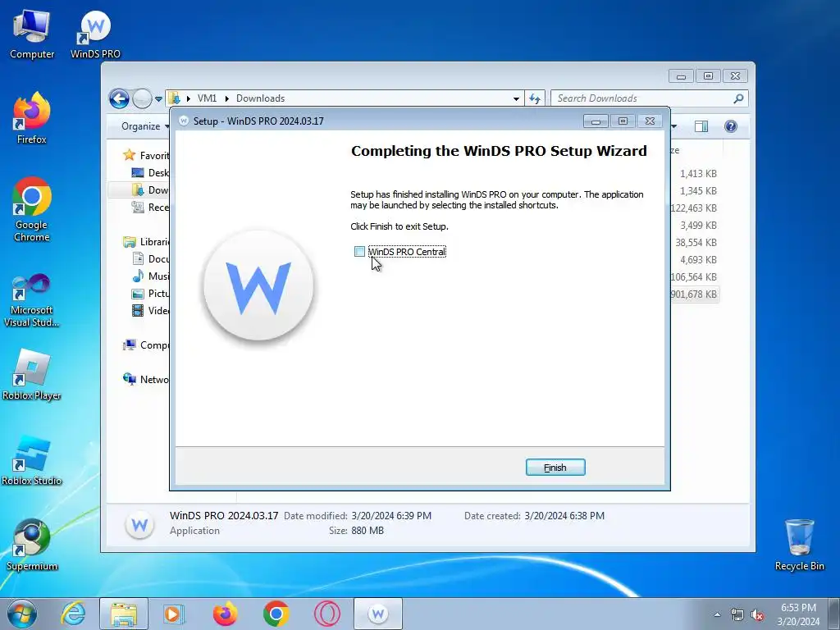Image resolution: width=840 pixels, height=630 pixels.
Task: Select the Supermium desktop shortcut
Action: 32,546
